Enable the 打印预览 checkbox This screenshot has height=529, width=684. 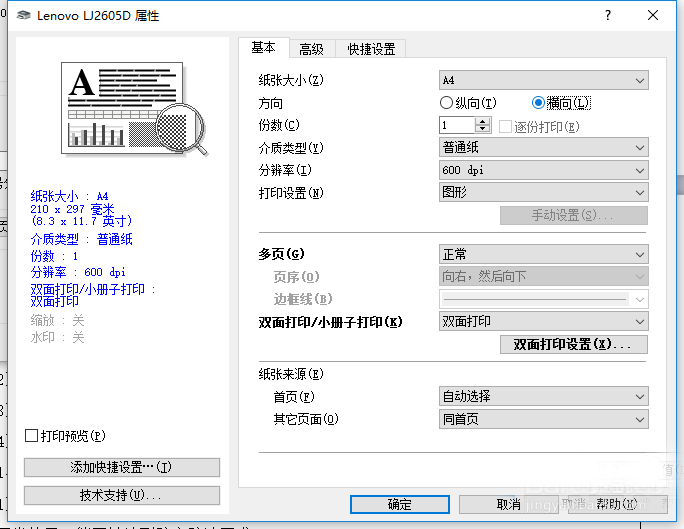pos(31,435)
